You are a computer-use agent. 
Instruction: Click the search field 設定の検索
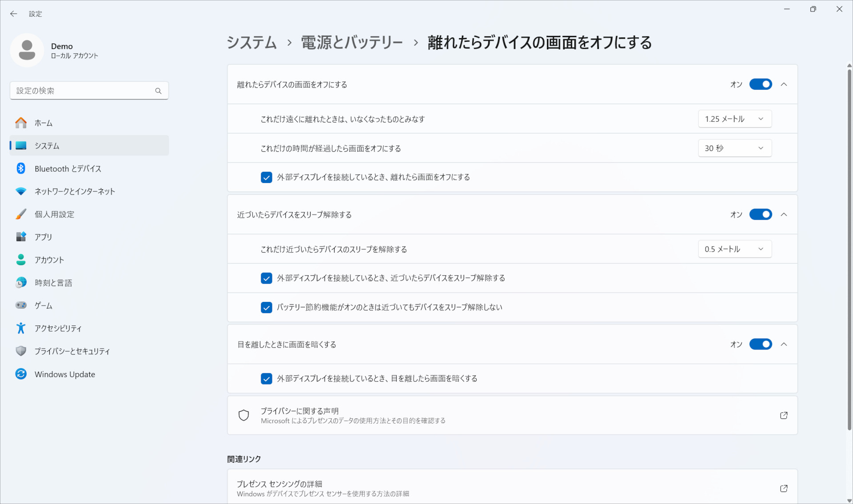(x=89, y=91)
